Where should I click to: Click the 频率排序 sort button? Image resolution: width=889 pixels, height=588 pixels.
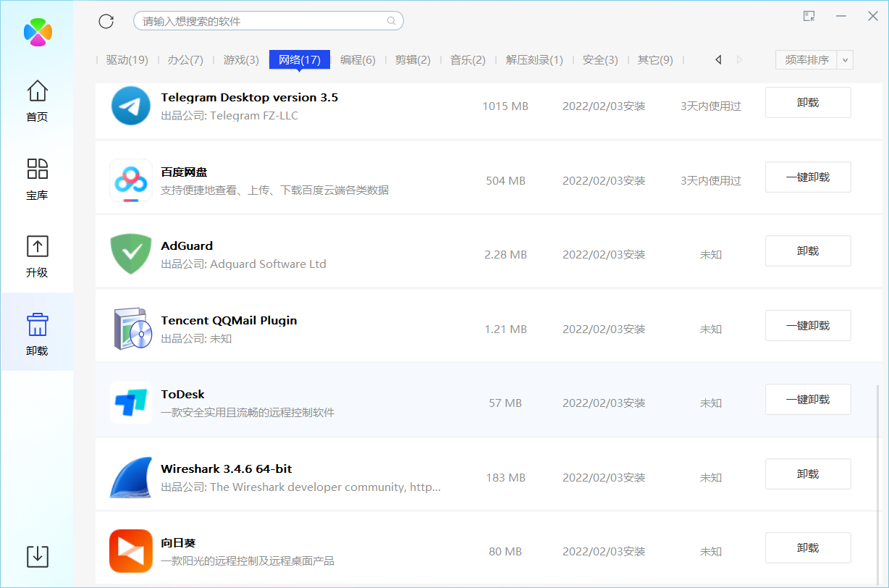pyautogui.click(x=806, y=59)
